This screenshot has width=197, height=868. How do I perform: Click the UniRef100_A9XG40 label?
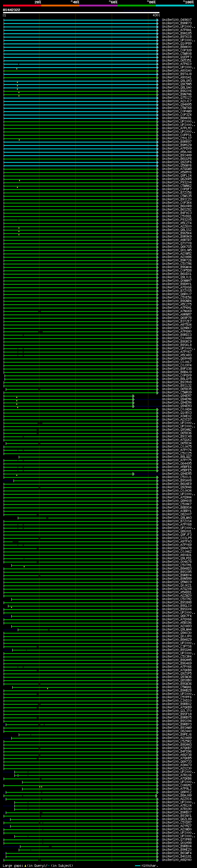[177, 71]
